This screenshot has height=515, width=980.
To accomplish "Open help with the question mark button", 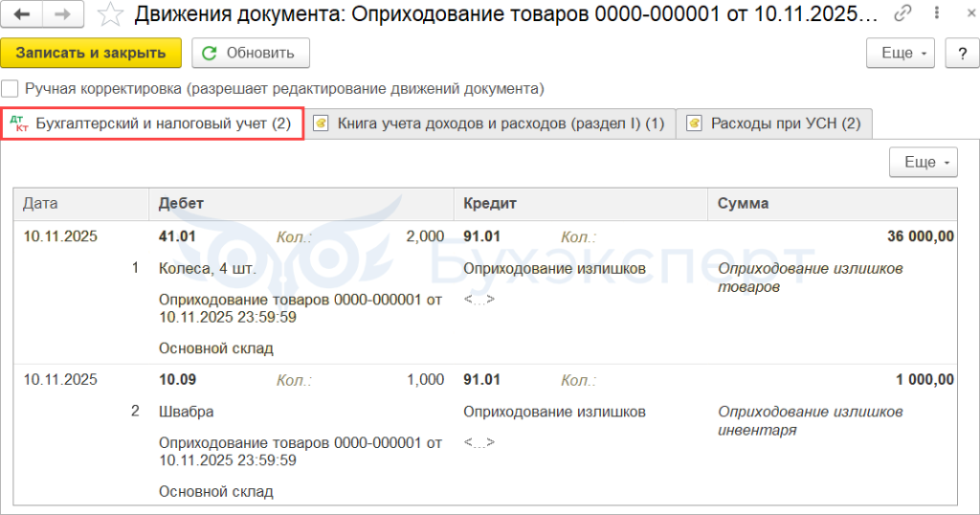I will coord(961,54).
